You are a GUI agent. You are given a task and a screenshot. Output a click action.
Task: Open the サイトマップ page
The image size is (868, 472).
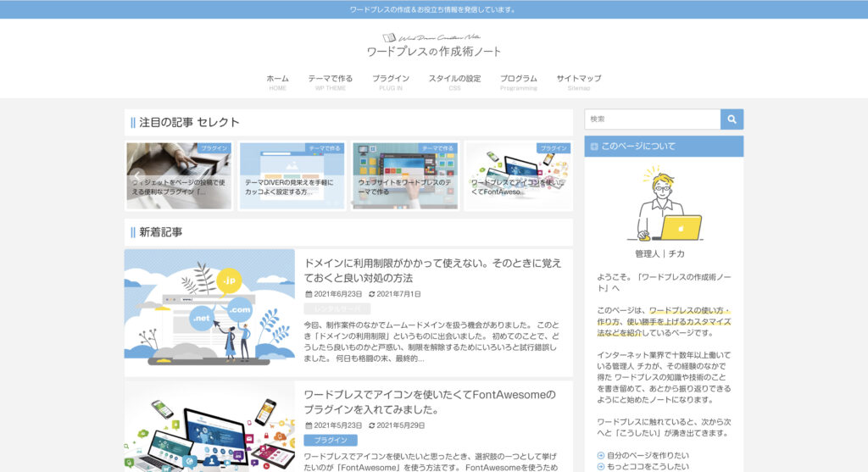coord(579,82)
